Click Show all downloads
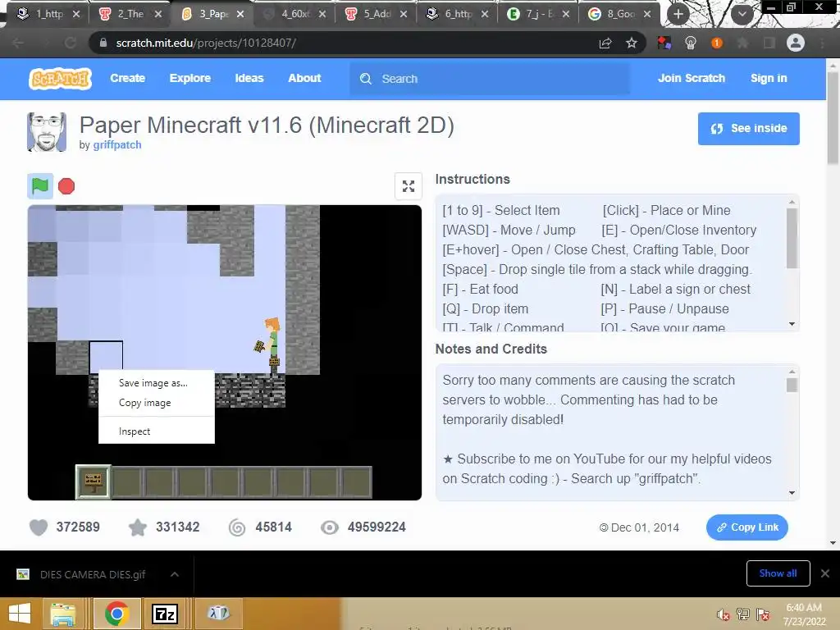 [x=778, y=573]
